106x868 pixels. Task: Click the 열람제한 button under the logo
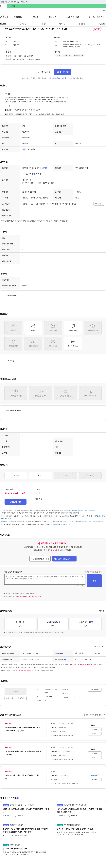click(21, 698)
